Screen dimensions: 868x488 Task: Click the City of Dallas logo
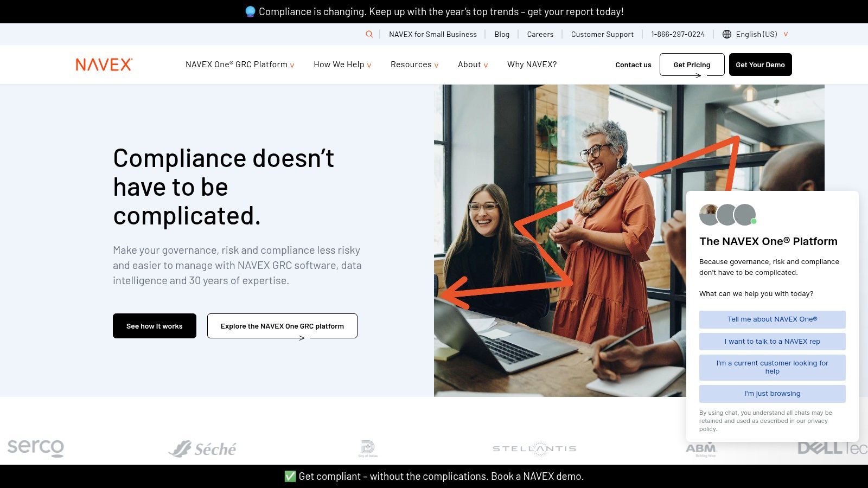(x=368, y=448)
